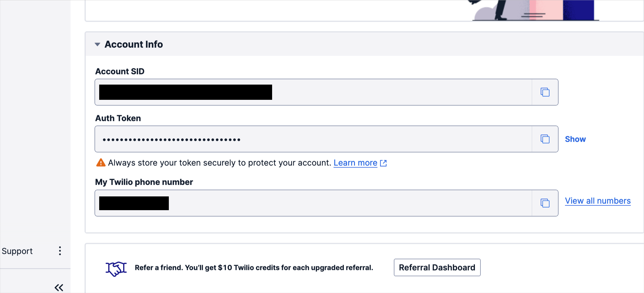Copy the Twilio phone number
The width and height of the screenshot is (644, 293).
tap(545, 203)
